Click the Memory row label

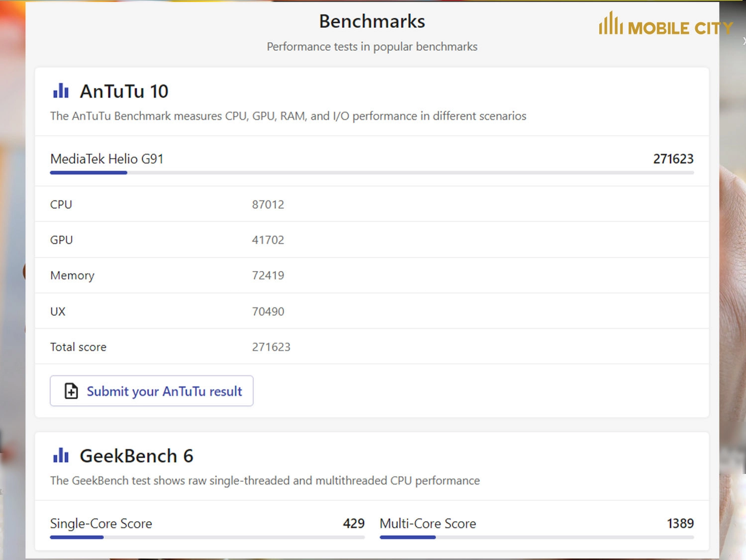coord(72,276)
